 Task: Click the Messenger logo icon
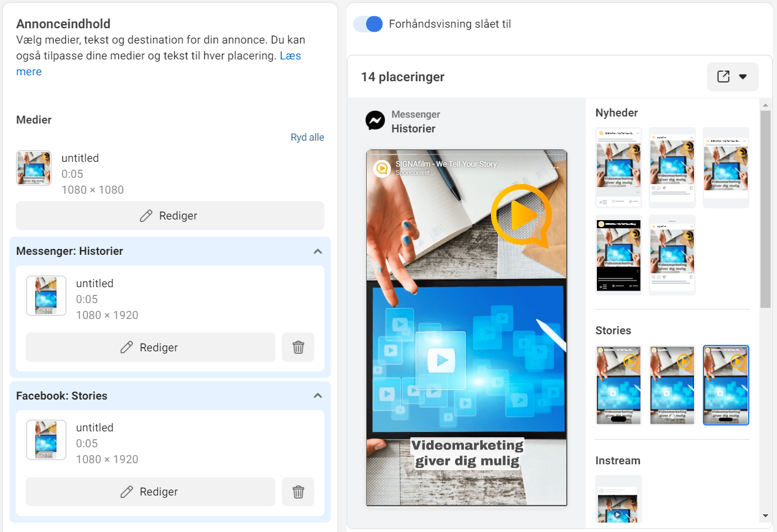[x=375, y=121]
